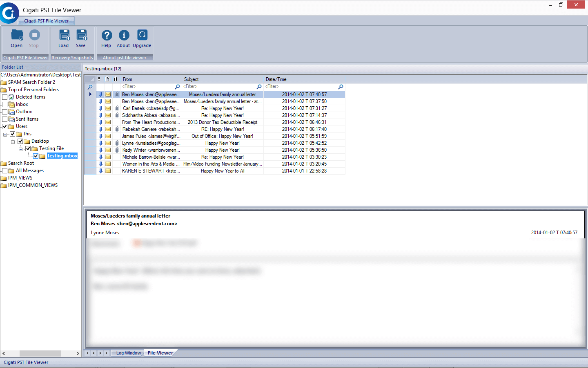Select '2013 Donor Tax Deductible Receipt' email

(x=223, y=122)
